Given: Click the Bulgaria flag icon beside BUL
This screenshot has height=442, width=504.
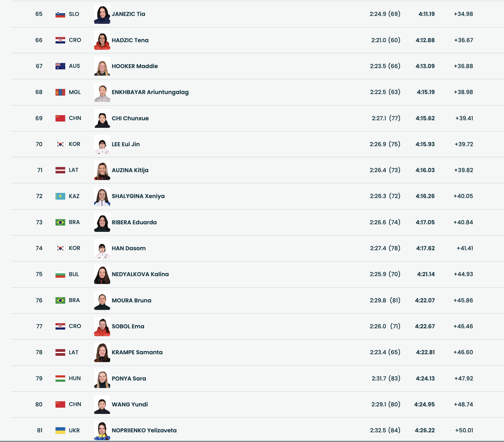Looking at the screenshot, I should (60, 274).
